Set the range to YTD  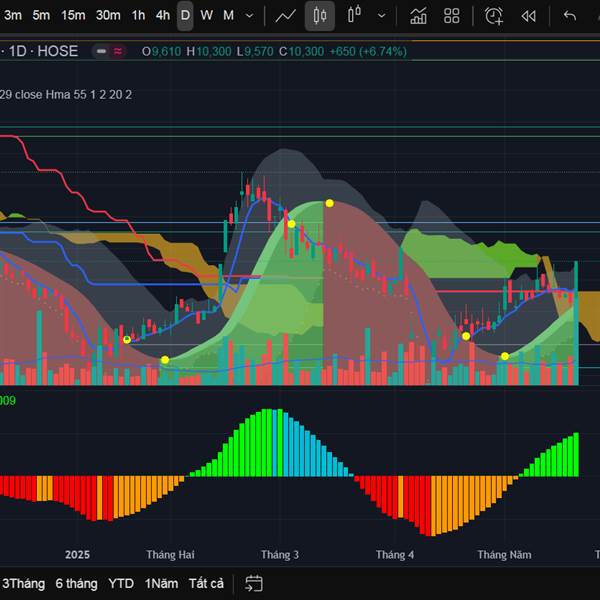coord(121,584)
